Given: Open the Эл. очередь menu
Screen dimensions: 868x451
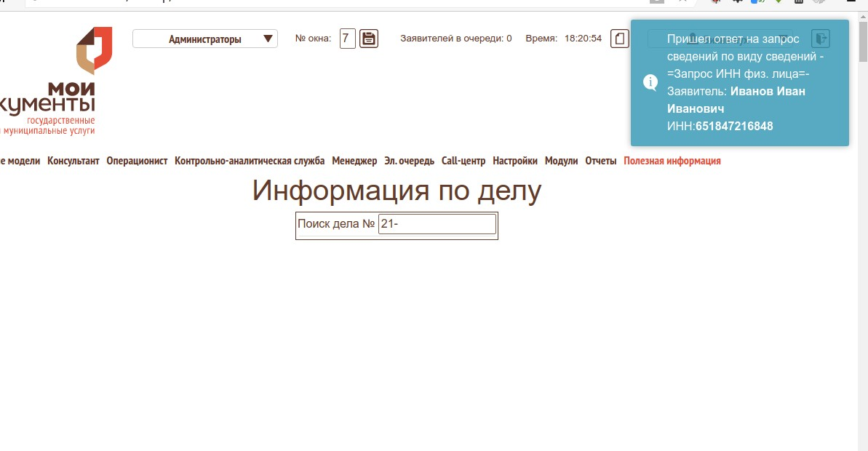Looking at the screenshot, I should (x=409, y=161).
